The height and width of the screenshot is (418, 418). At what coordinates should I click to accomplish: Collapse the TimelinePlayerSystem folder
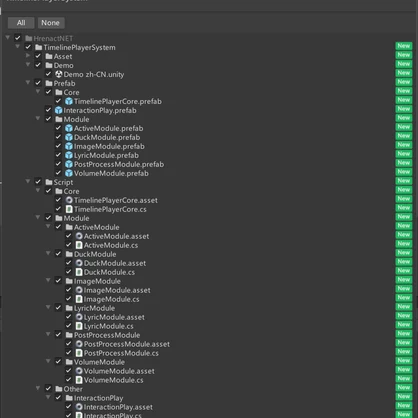click(x=18, y=47)
